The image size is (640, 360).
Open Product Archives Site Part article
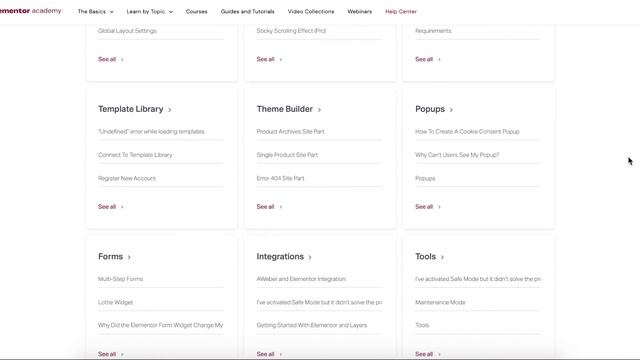click(x=290, y=131)
